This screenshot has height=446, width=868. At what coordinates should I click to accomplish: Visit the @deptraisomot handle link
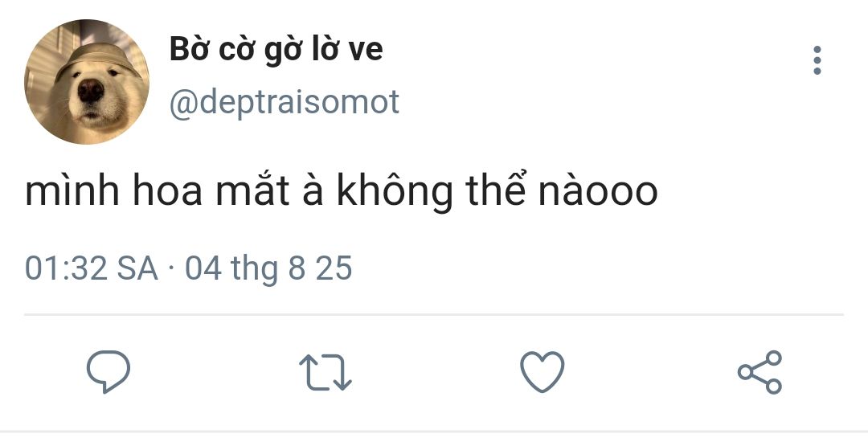[284, 102]
